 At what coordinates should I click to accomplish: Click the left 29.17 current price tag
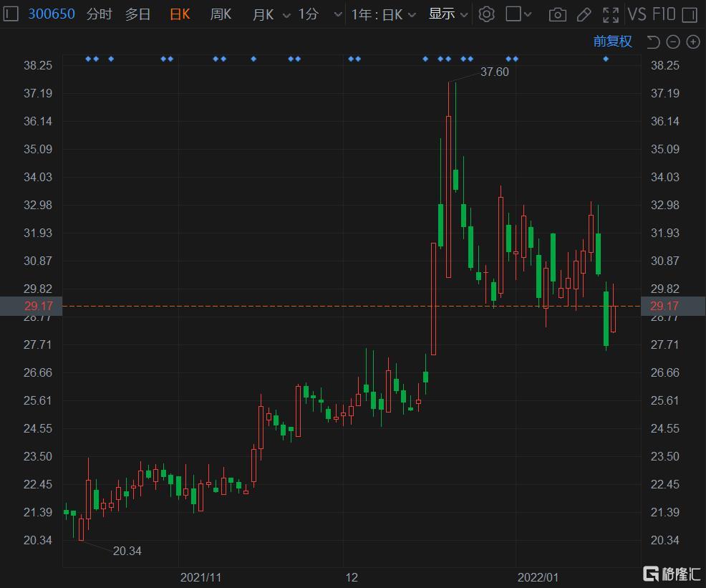(31, 306)
